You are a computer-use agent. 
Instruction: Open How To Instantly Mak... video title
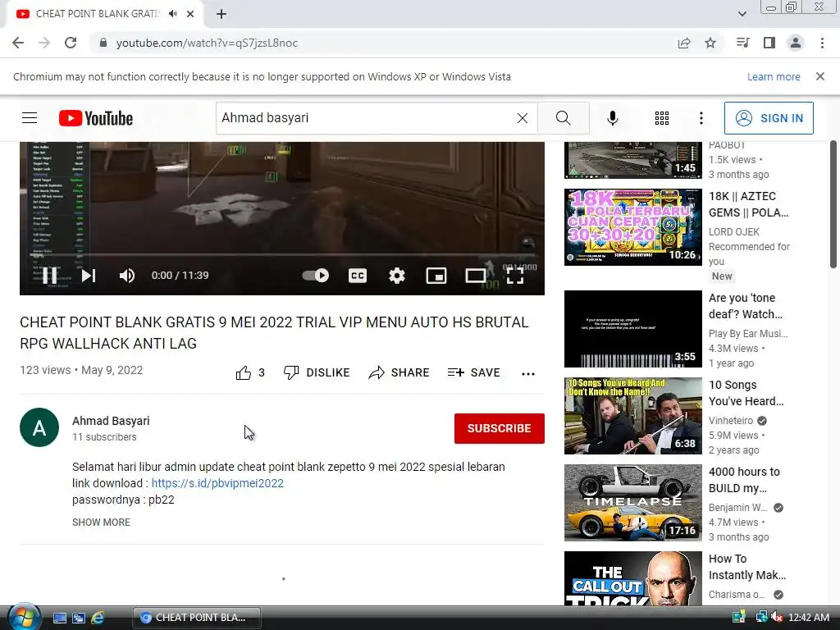click(x=747, y=567)
